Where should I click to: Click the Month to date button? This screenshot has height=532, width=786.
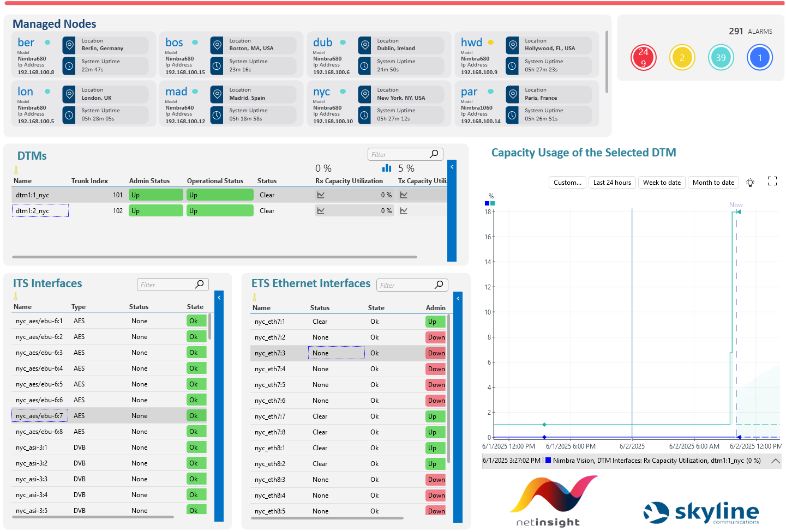click(713, 183)
